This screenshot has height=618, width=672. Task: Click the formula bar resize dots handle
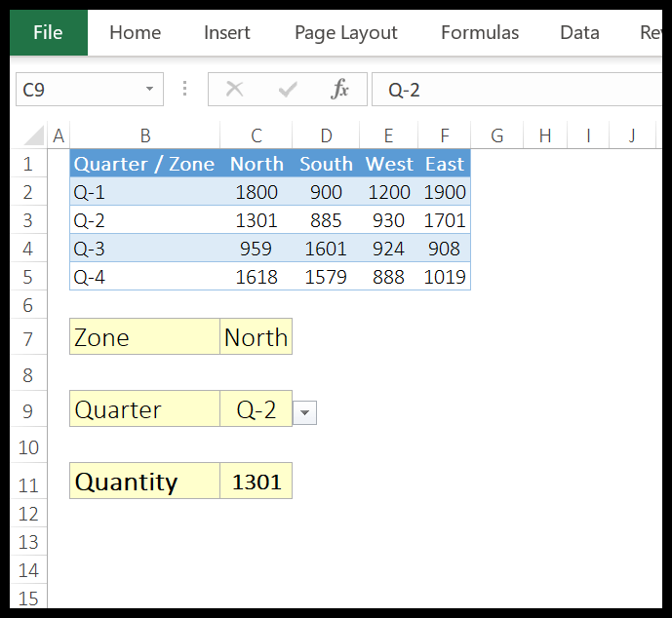(184, 89)
